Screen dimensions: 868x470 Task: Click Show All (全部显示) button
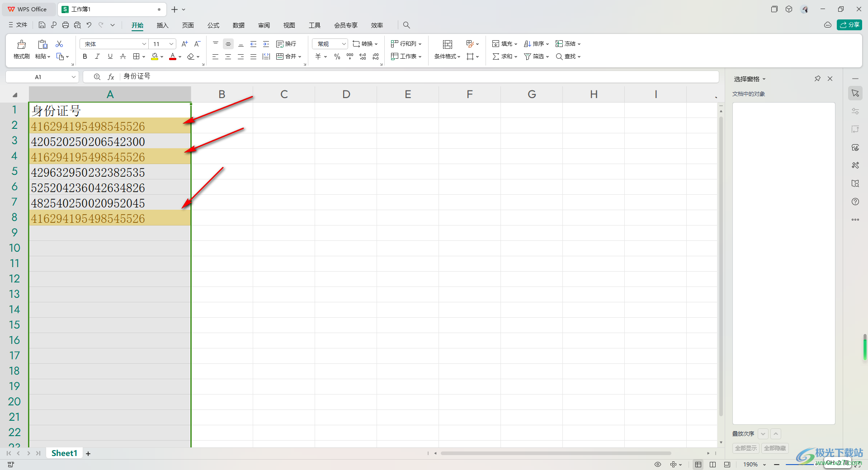click(746, 448)
